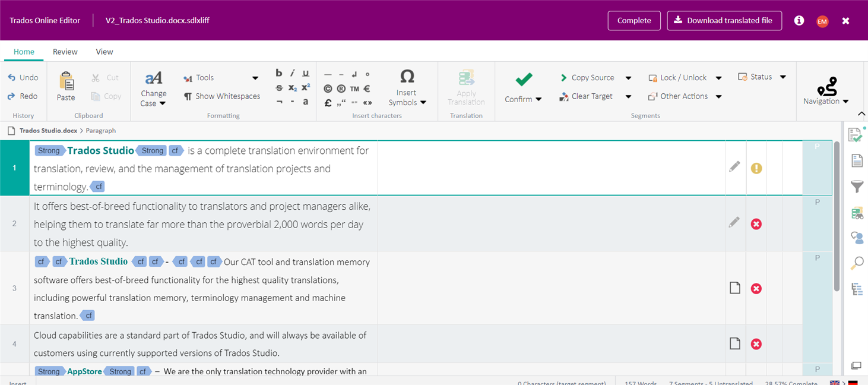Click the detach window icon in sidebar
Screen dimensions: 868x385
pos(856,365)
